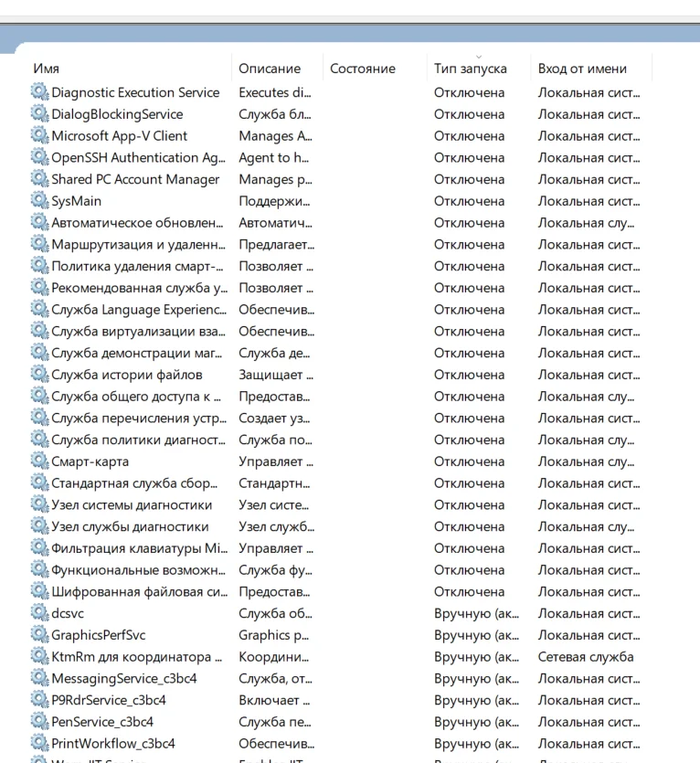Screen dimensions: 700x763
Task: Click the gear icon of Автоматическое обновление service
Action: (39, 222)
